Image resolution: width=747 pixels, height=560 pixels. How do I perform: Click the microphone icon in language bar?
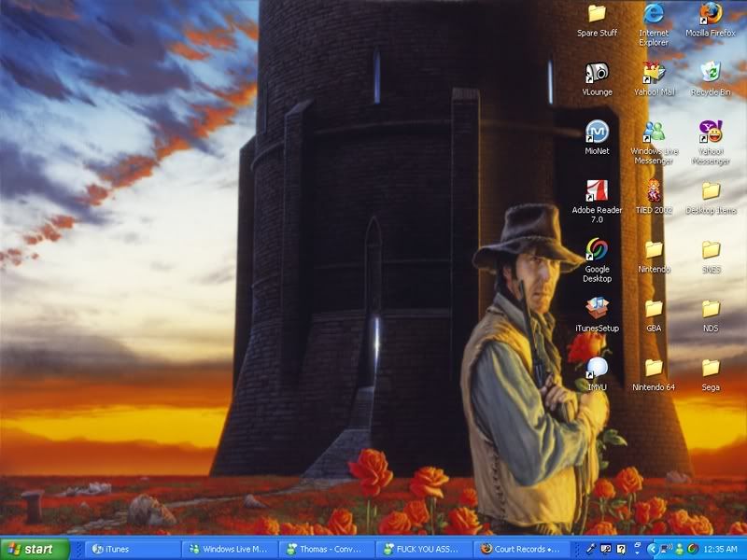591,549
